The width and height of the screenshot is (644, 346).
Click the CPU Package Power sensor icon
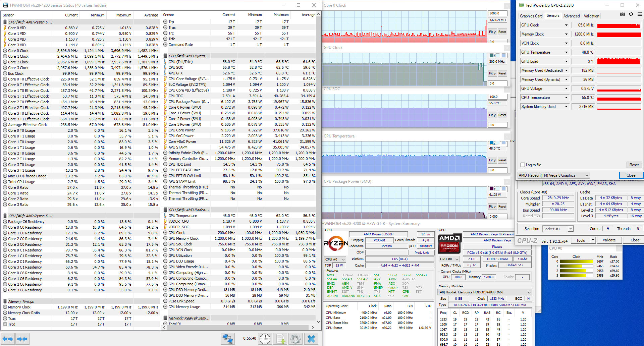[x=165, y=102]
